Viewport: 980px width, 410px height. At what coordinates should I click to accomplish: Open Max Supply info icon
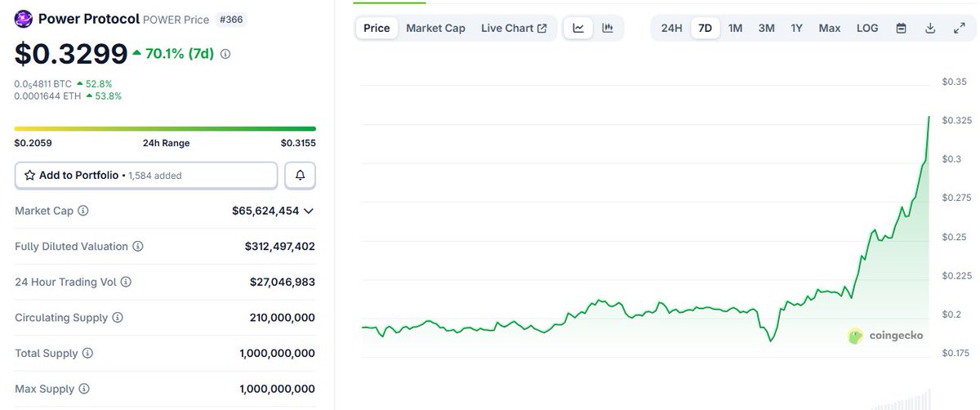85,389
